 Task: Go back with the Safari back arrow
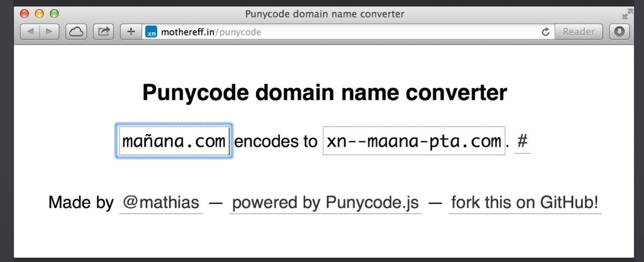tap(30, 32)
